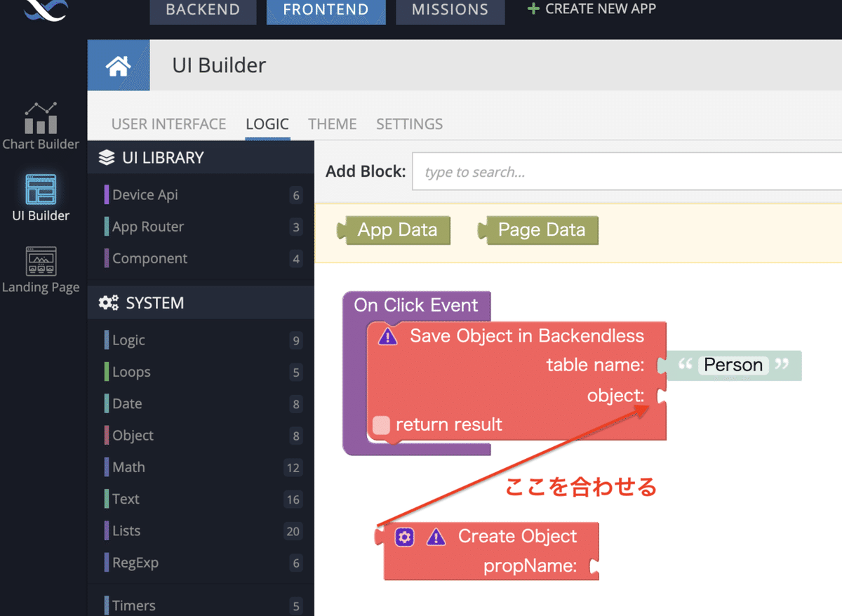Click the SYSTEM section header
The height and width of the screenshot is (616, 842).
click(x=201, y=303)
